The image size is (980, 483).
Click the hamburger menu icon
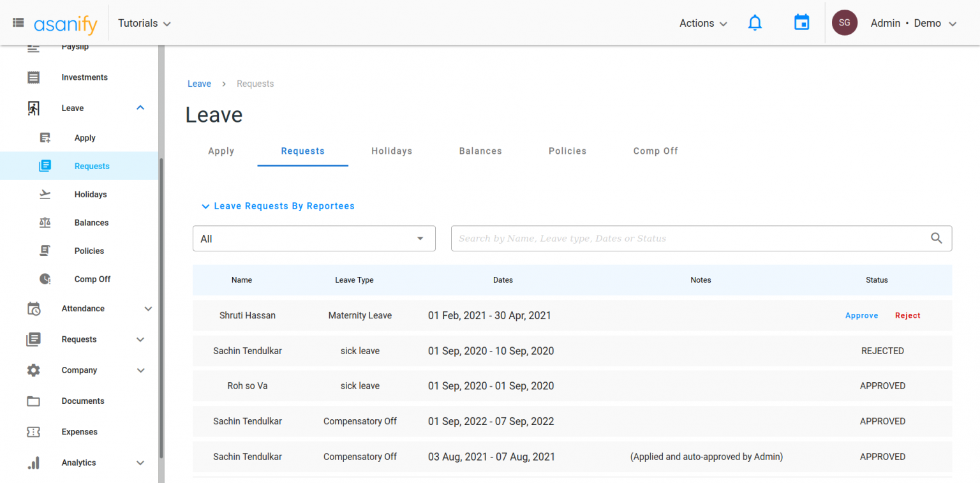click(19, 23)
